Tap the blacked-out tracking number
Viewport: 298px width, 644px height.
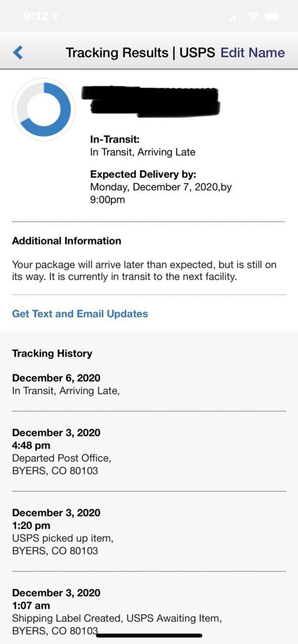pyautogui.click(x=151, y=101)
